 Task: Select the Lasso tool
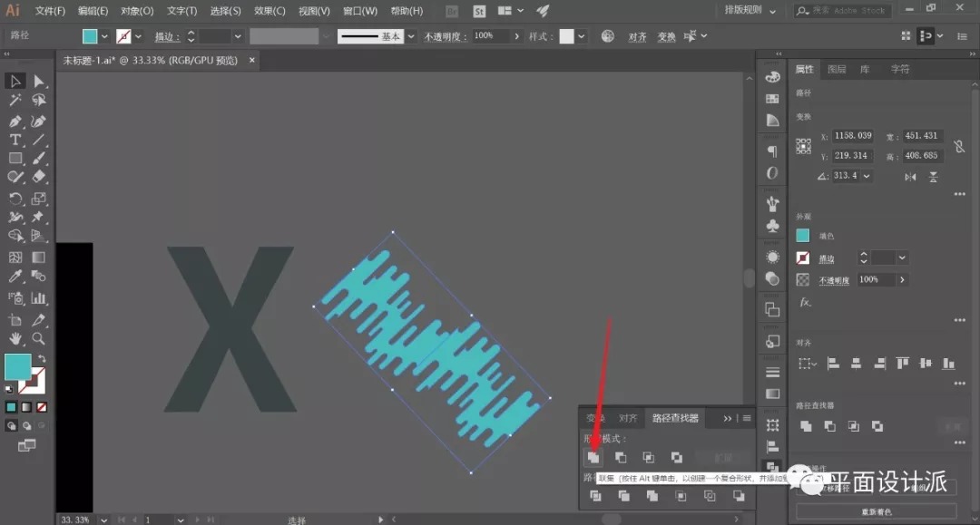coord(39,100)
